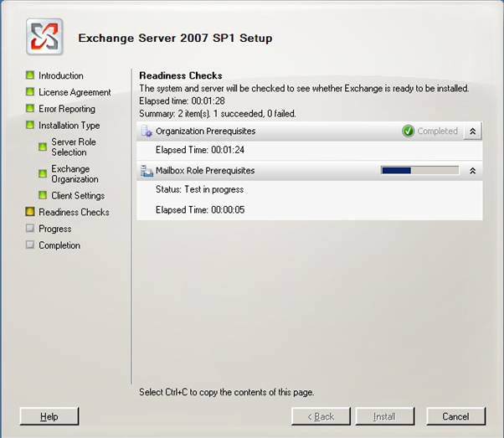The width and height of the screenshot is (504, 438).
Task: Click the green square beside Exchange Organization
Action: [x=43, y=173]
